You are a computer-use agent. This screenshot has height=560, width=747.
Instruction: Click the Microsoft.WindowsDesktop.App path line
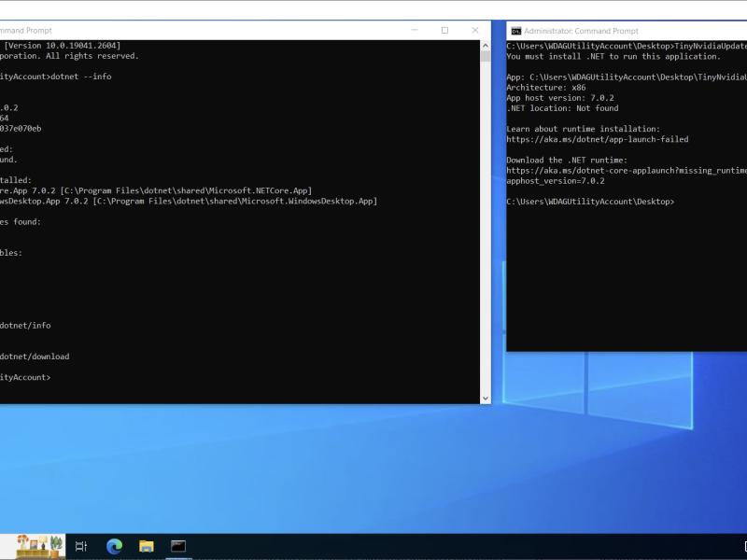coord(189,201)
